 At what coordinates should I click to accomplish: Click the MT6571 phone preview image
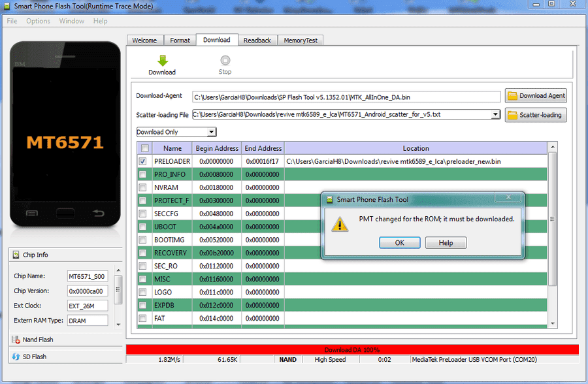pos(65,134)
